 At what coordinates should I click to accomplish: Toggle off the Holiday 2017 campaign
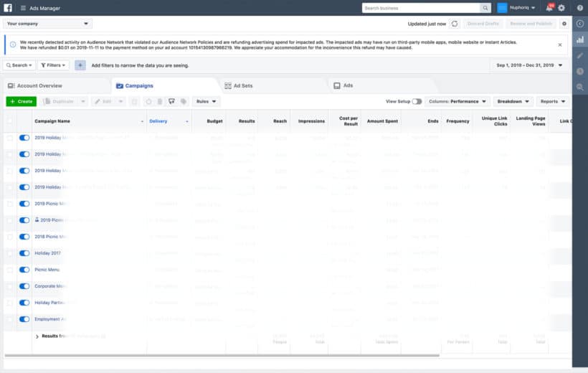pos(24,253)
